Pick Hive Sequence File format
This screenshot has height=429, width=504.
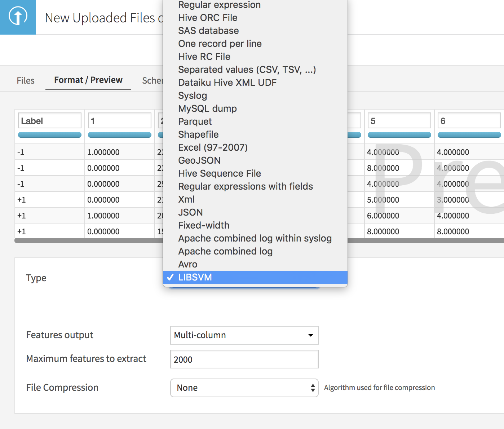[255, 173]
